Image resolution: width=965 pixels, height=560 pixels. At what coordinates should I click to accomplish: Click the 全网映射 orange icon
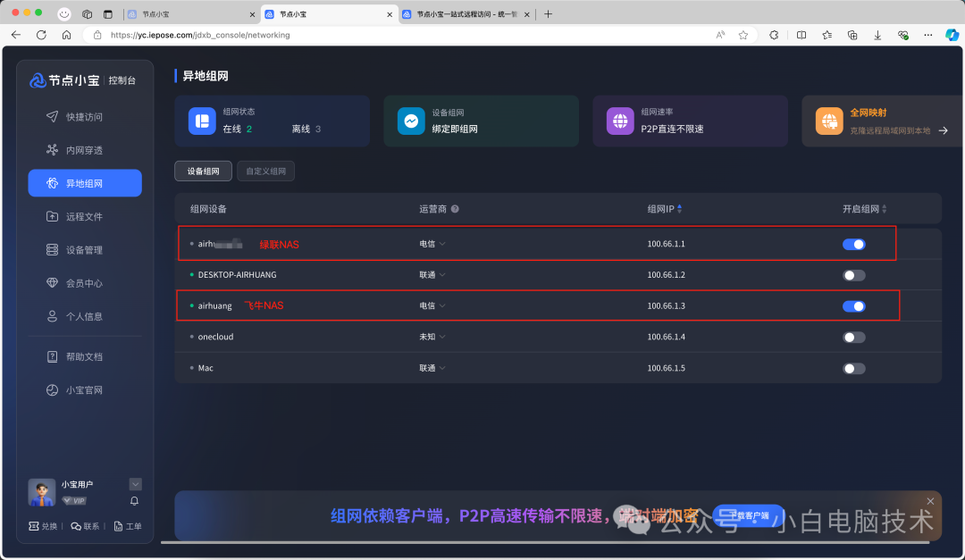coord(829,121)
